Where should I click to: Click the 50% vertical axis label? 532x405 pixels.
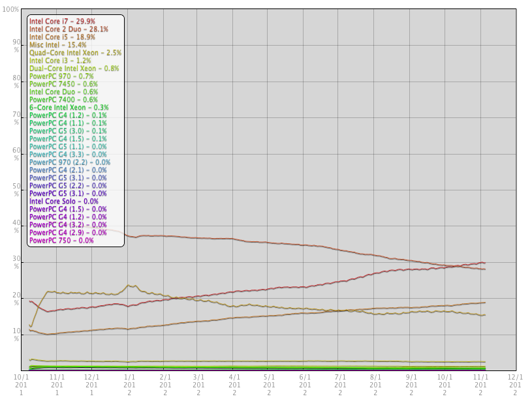16,190
